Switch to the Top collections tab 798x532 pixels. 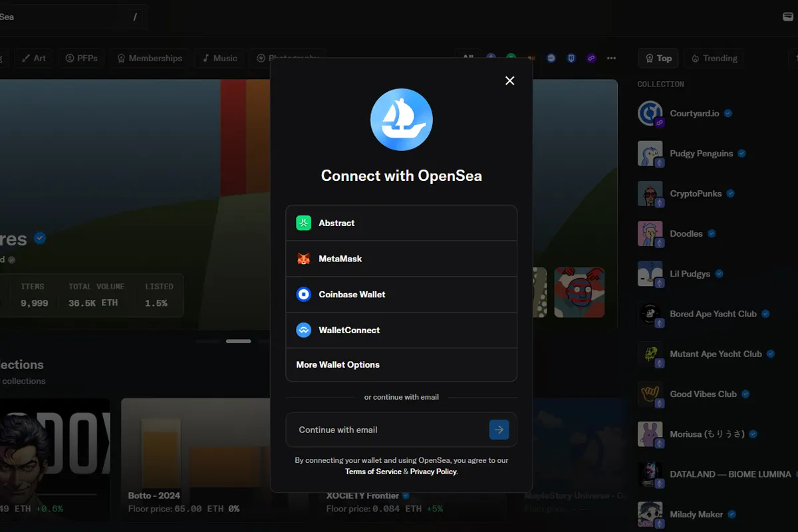[658, 59]
